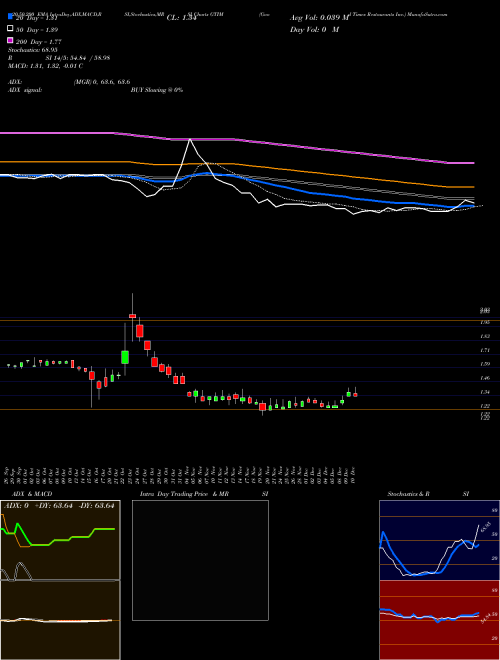Click the 1.34 price axis label

click(484, 392)
